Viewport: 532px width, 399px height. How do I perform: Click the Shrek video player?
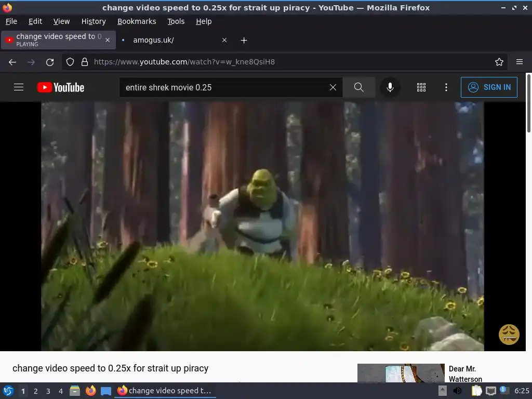point(262,227)
